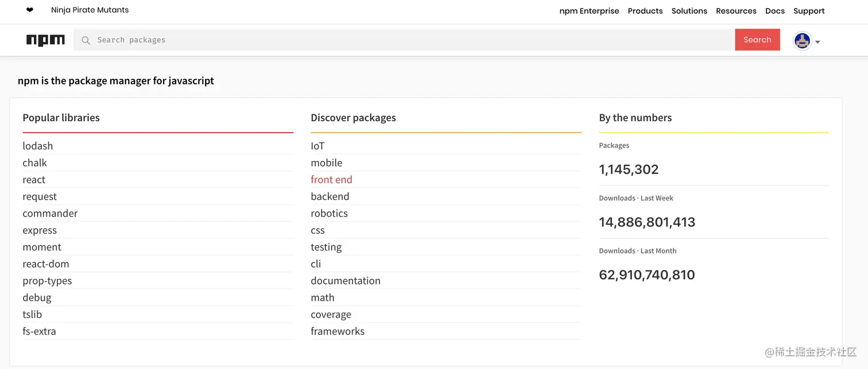This screenshot has width=868, height=369.
Task: Browse backend packages
Action: pos(330,197)
